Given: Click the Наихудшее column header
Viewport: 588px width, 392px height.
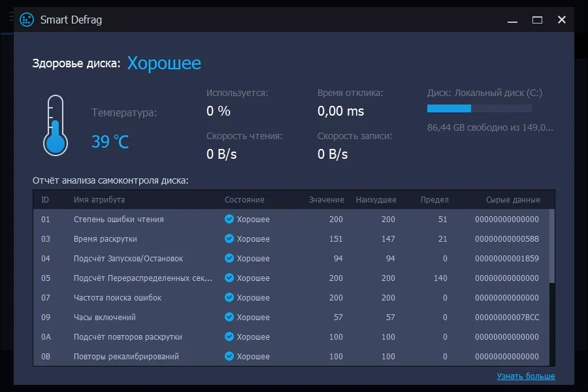Looking at the screenshot, I should tap(376, 199).
